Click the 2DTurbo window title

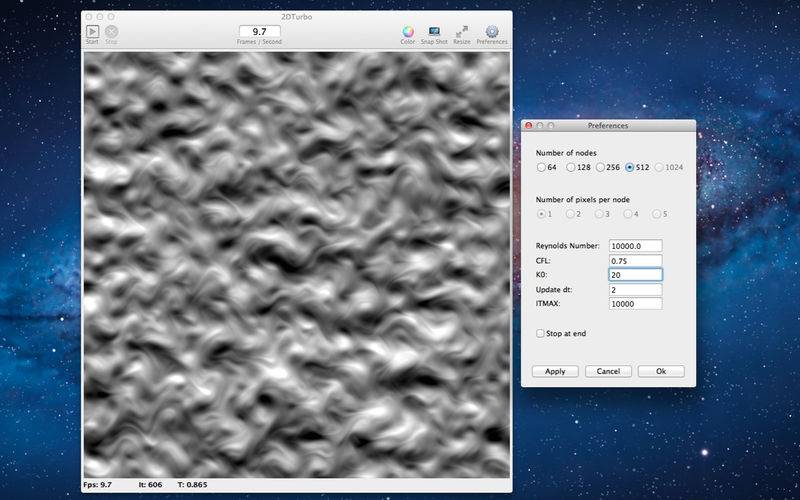[x=296, y=17]
